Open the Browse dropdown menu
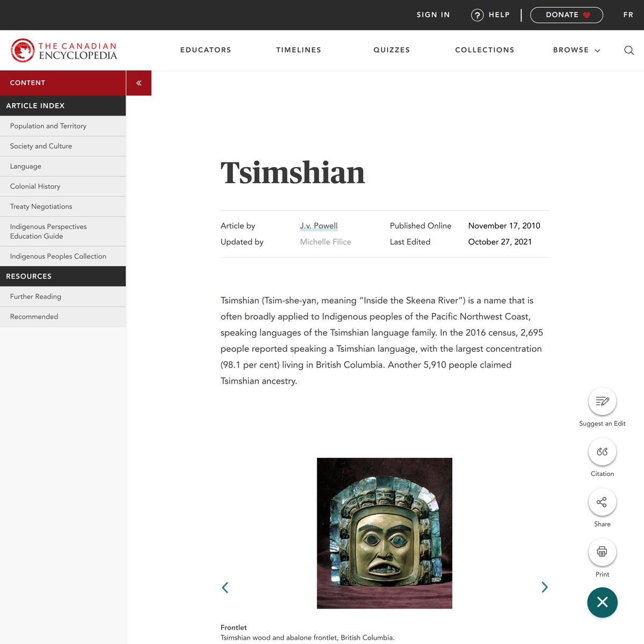 pos(576,50)
